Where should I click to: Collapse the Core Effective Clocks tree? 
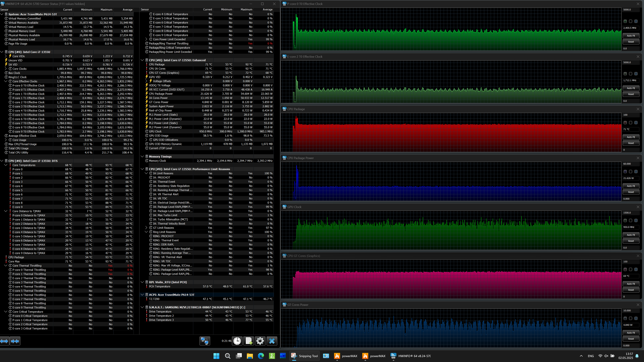pyautogui.click(x=6, y=81)
